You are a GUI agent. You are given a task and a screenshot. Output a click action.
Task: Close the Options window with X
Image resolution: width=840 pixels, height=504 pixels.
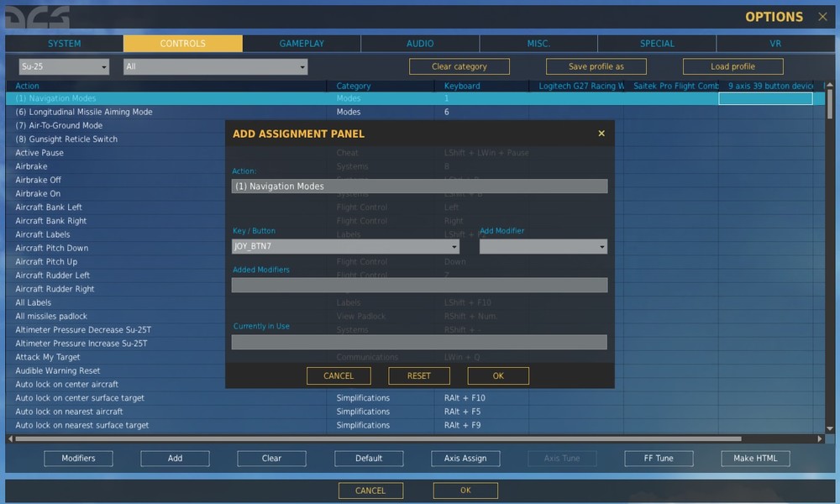[x=822, y=17]
